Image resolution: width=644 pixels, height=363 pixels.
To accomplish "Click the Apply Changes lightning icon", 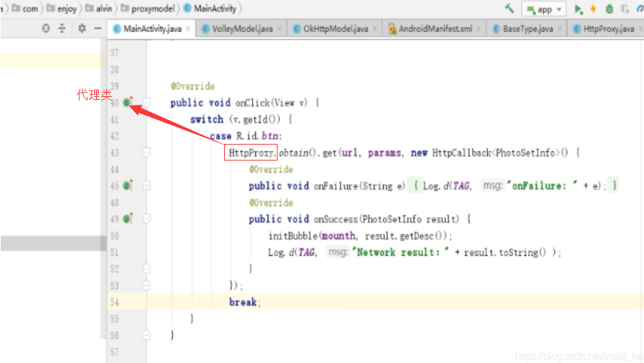I will (x=593, y=9).
